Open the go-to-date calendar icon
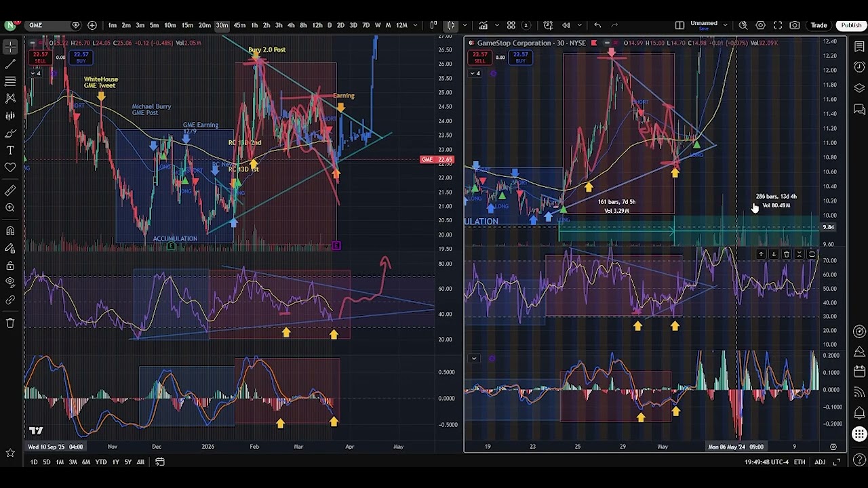Screen dimensions: 868x488 (x=160, y=462)
